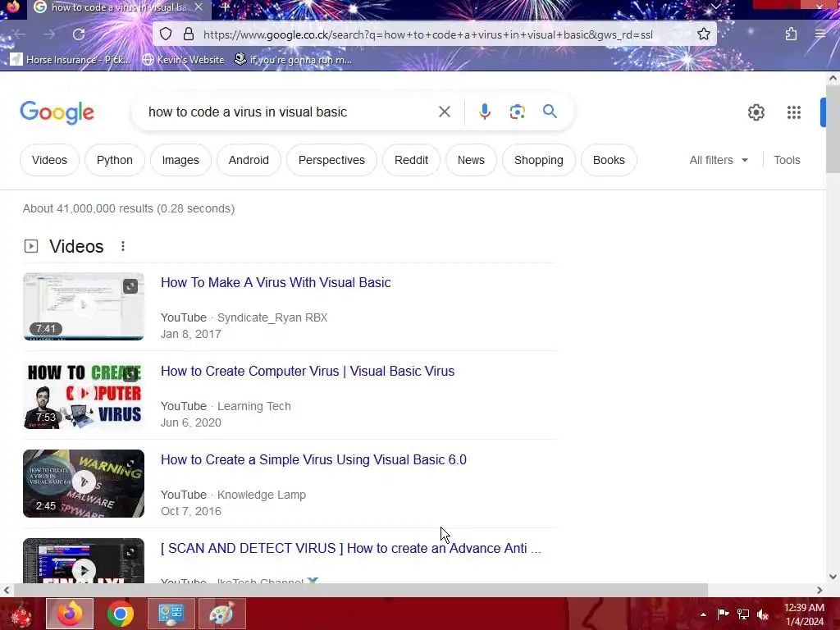Viewport: 840px width, 630px height.
Task: Open the Firefox hamburger menu
Action: click(820, 34)
